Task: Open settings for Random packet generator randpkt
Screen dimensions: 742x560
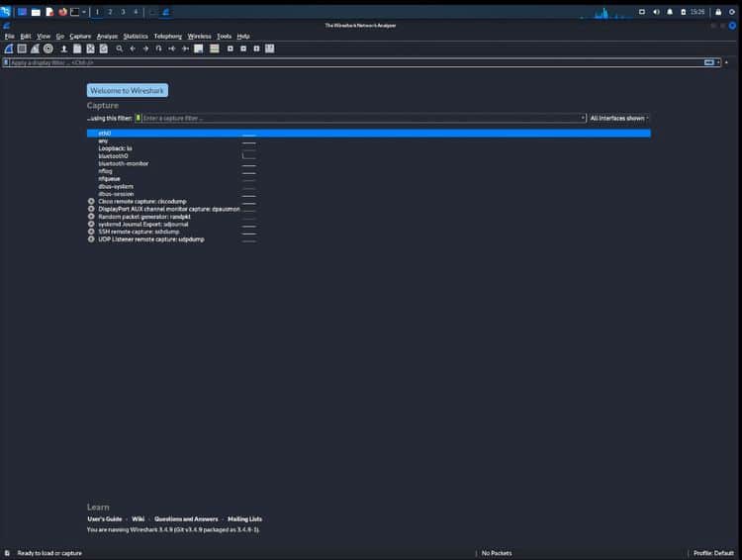Action: (91, 217)
